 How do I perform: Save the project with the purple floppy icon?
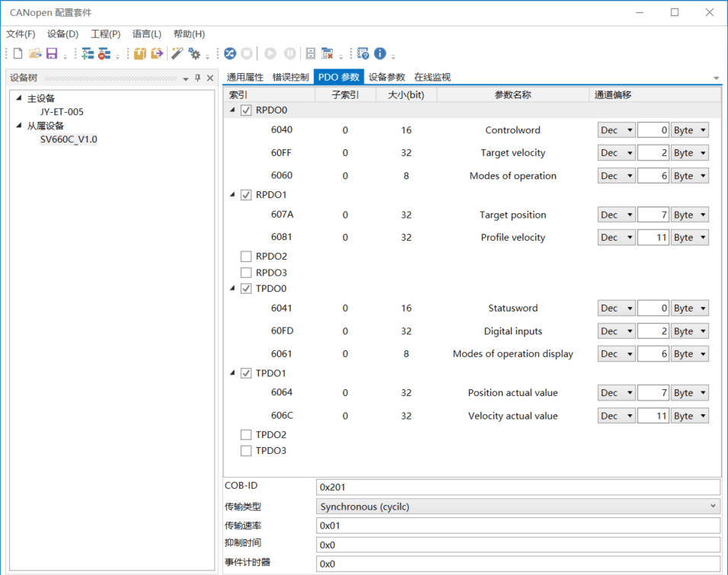52,53
